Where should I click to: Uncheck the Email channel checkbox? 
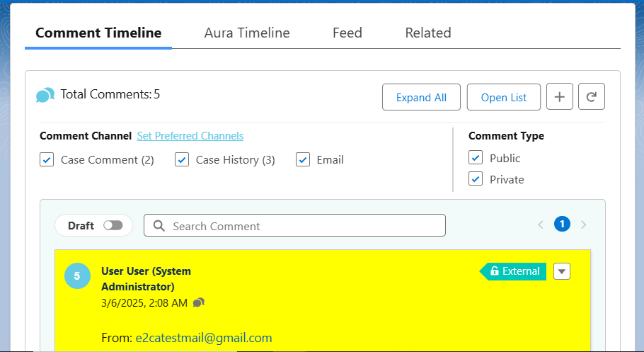point(303,159)
